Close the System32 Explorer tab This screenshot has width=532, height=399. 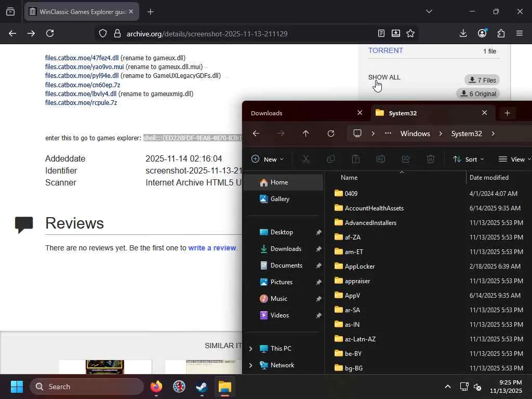click(x=485, y=113)
